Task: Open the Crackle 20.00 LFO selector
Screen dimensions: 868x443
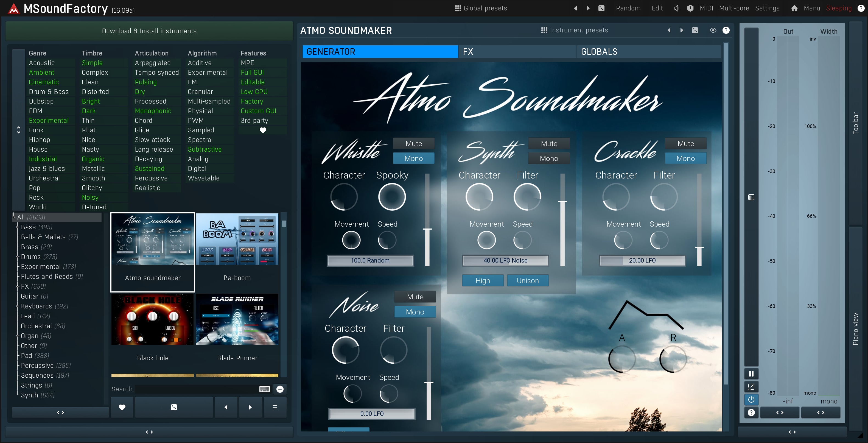Action: click(642, 260)
